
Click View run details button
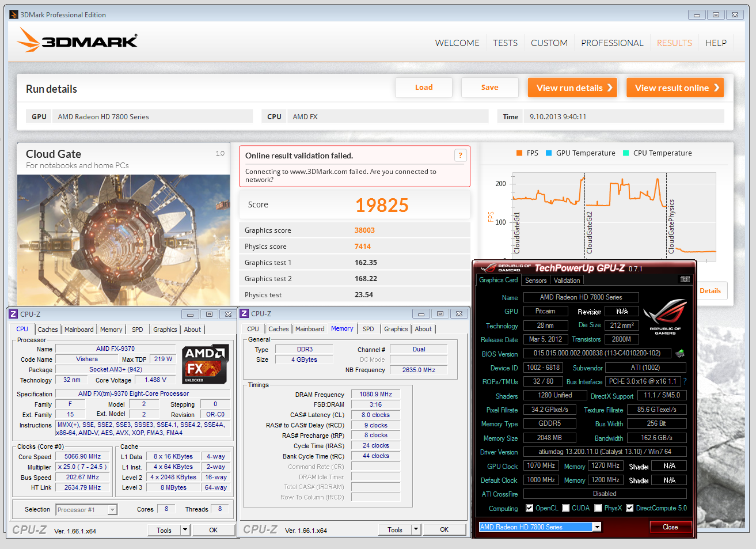(572, 88)
